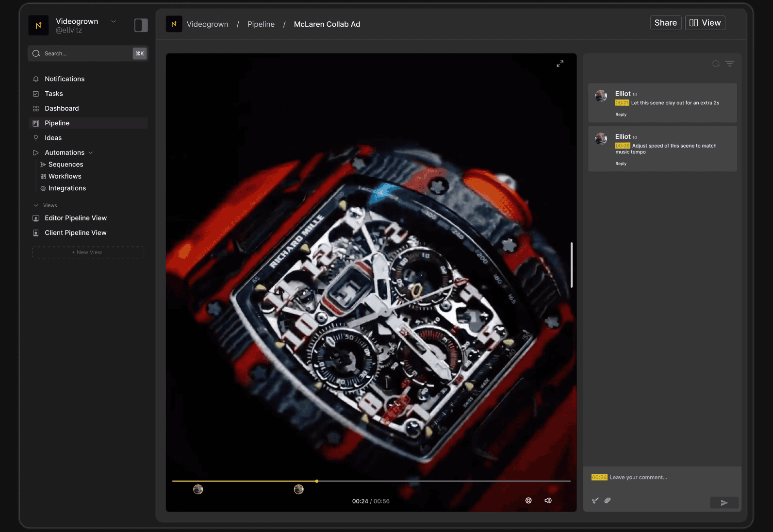
Task: Toggle the View layout button
Action: [705, 23]
